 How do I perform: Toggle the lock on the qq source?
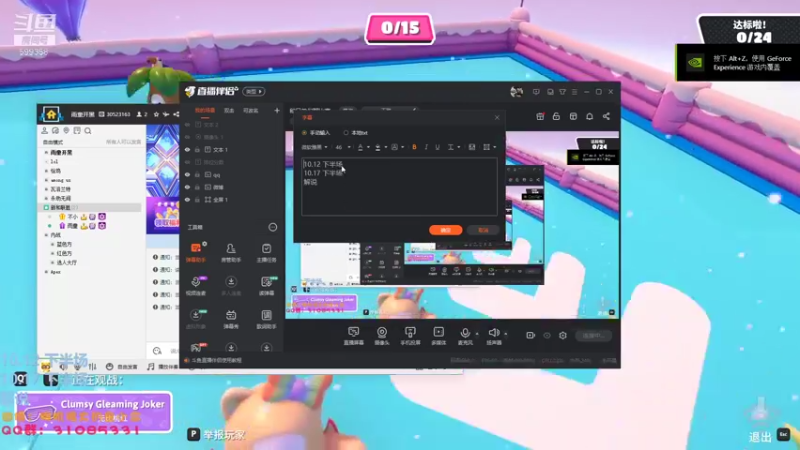197,174
